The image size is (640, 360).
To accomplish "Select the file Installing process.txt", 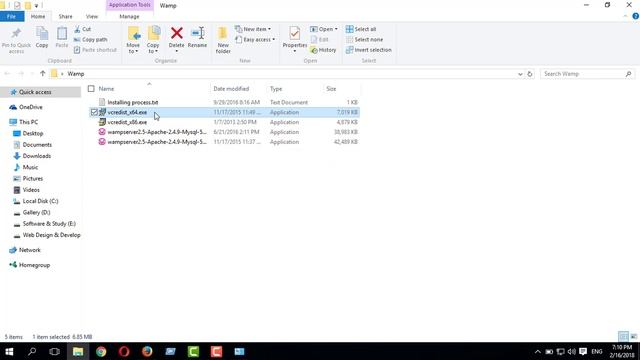I will 133,102.
